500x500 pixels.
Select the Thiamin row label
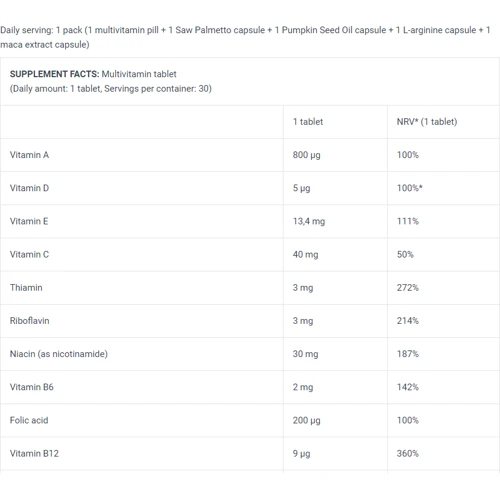(x=26, y=288)
